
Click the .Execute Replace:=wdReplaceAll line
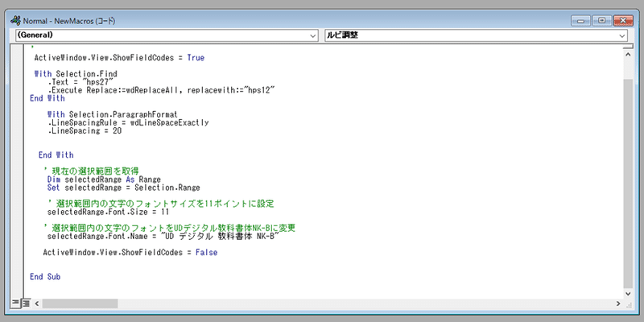[160, 90]
